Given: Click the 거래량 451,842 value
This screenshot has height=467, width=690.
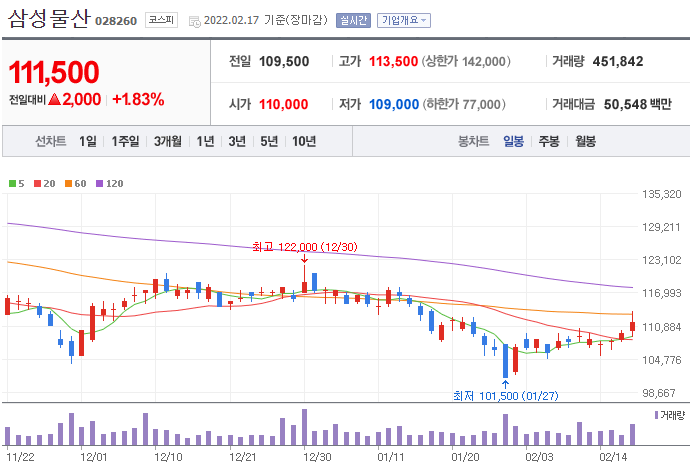Looking at the screenshot, I should pyautogui.click(x=618, y=61).
